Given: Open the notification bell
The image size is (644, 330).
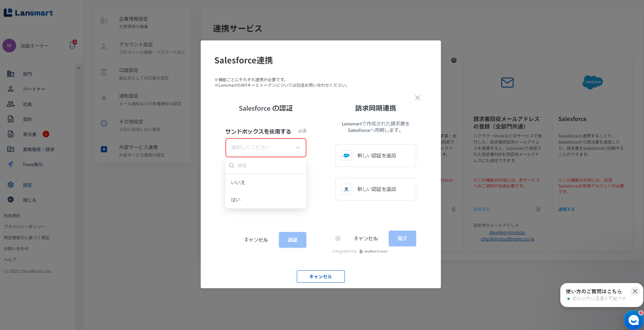Looking at the screenshot, I should (72, 45).
